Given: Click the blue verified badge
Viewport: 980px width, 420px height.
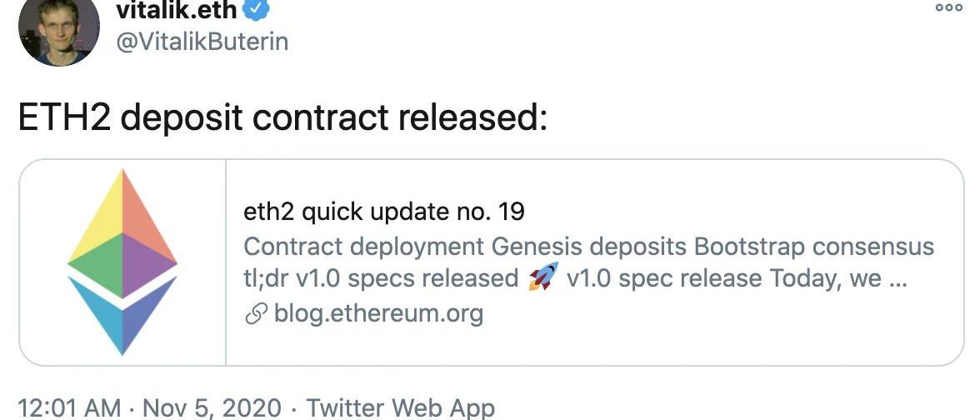Looking at the screenshot, I should click(256, 8).
